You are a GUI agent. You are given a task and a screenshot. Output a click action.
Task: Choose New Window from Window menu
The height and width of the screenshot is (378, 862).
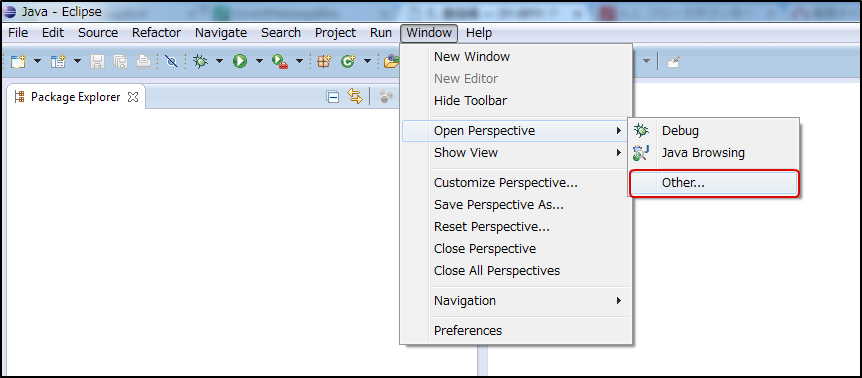(x=516, y=57)
